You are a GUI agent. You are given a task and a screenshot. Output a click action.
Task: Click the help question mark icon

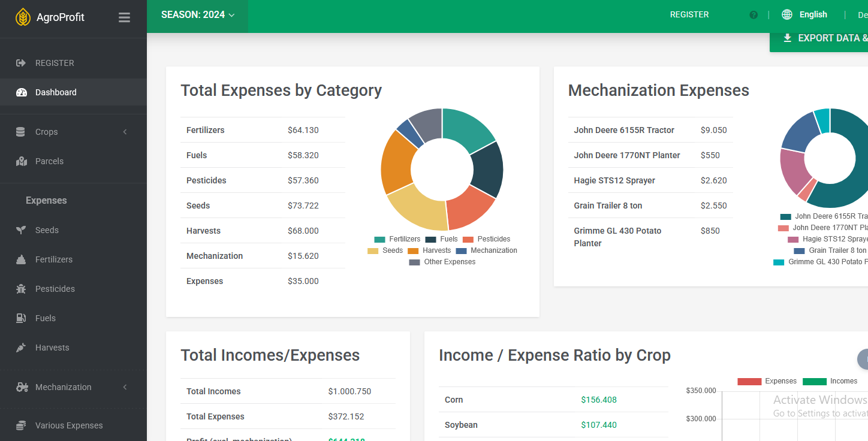coord(753,14)
